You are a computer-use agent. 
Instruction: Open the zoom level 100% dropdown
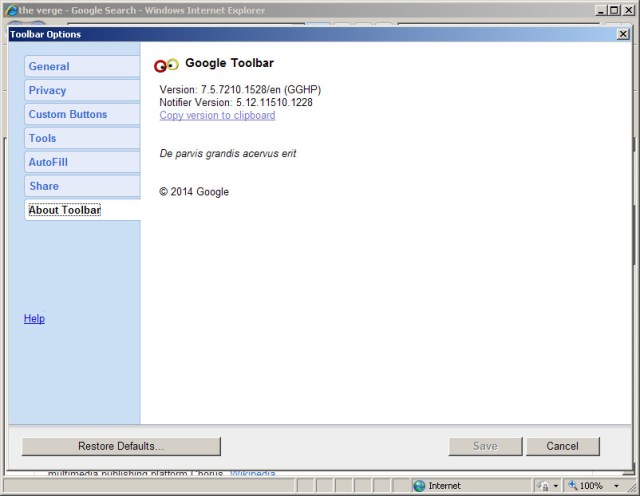[x=616, y=486]
